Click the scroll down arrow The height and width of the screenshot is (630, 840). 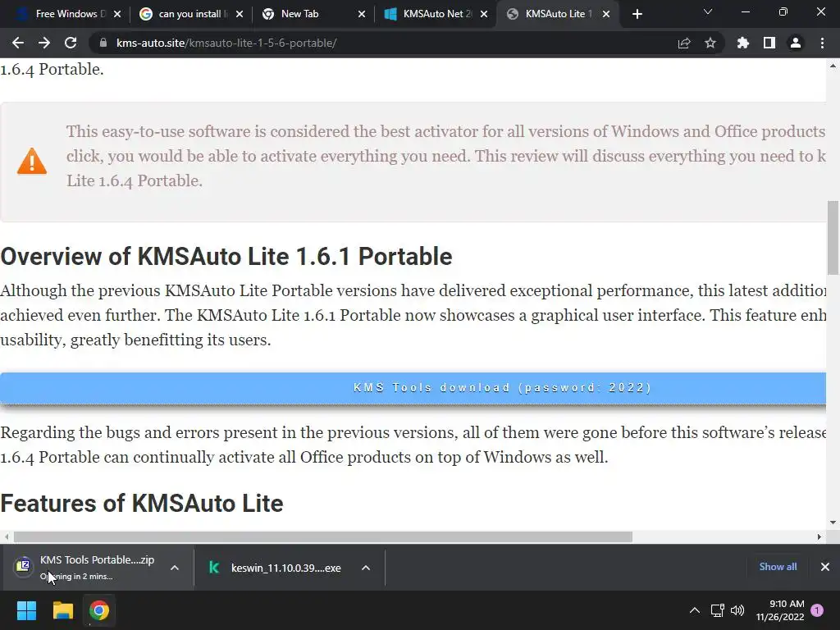coord(833,523)
